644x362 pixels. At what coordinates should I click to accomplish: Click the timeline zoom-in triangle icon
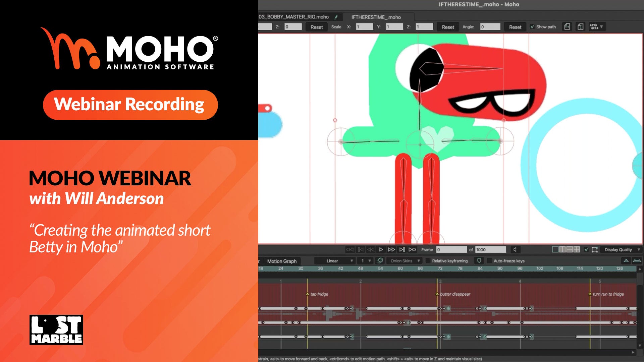[626, 261]
